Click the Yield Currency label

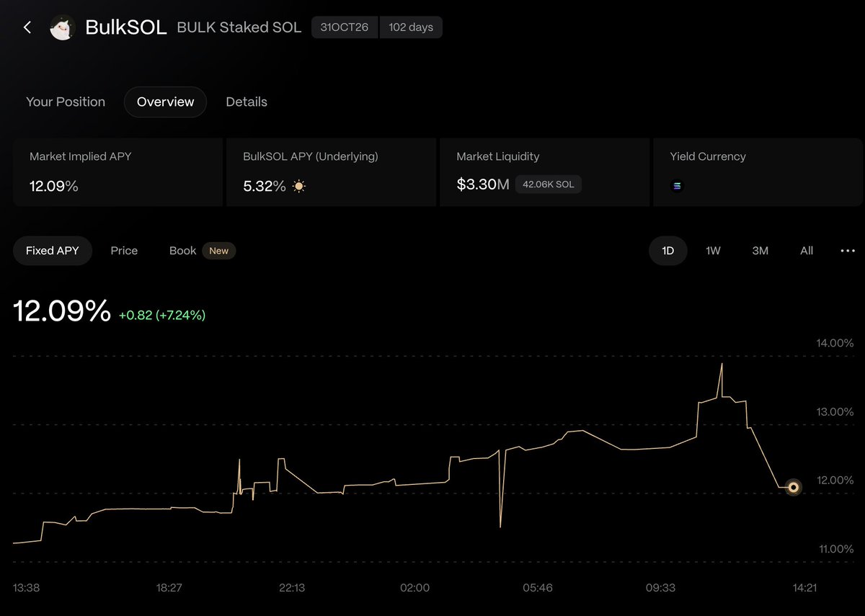tap(708, 156)
